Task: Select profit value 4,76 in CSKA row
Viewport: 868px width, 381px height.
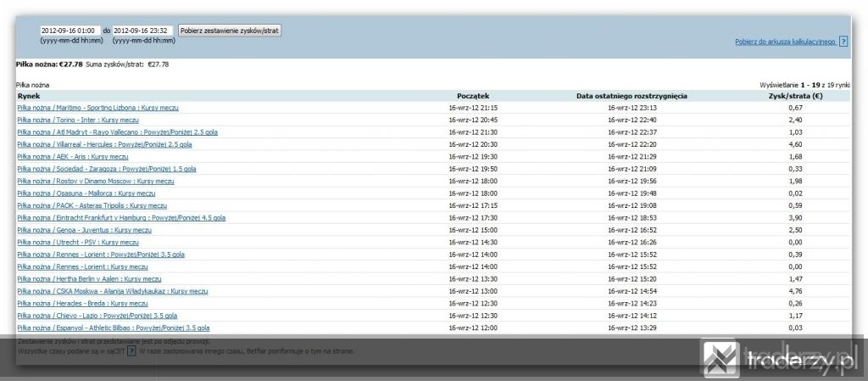Action: point(795,291)
